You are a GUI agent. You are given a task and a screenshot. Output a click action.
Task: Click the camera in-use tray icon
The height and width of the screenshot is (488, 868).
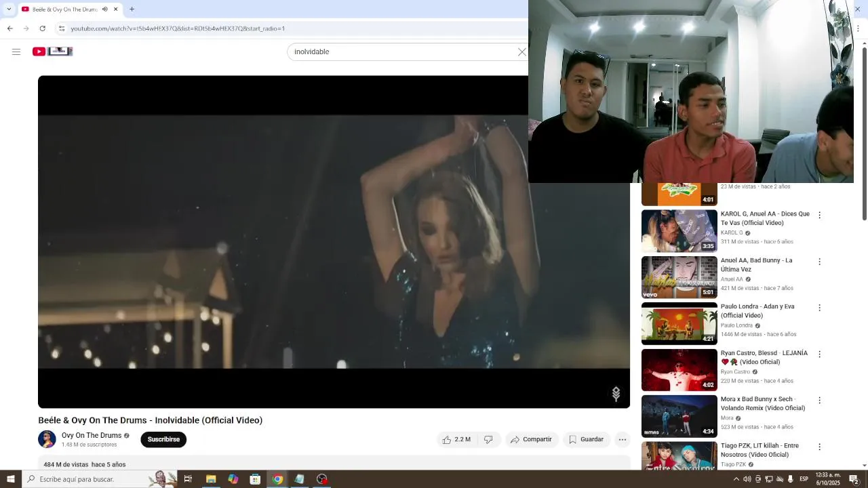click(757, 479)
